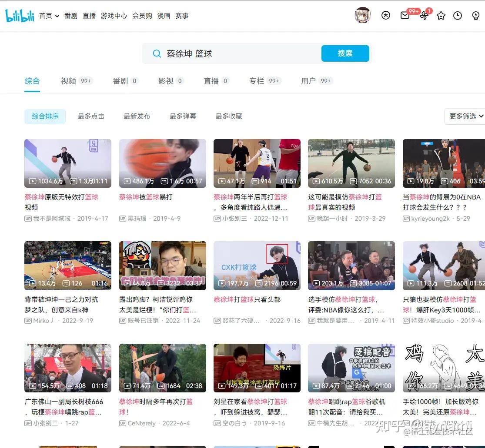Open the favorites star icon
Viewport: 485px width, 448px height.
[441, 16]
